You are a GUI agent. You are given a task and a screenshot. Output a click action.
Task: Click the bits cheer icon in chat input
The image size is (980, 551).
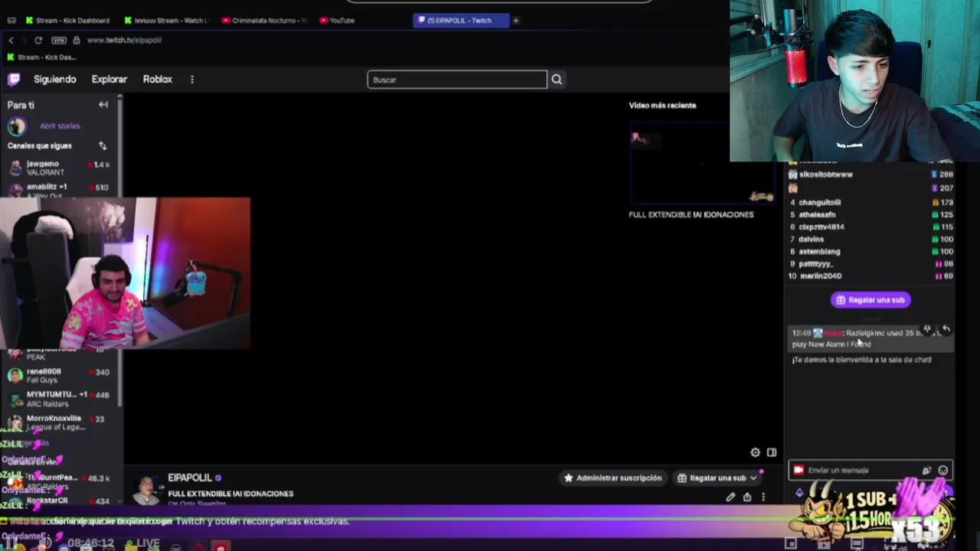[927, 470]
